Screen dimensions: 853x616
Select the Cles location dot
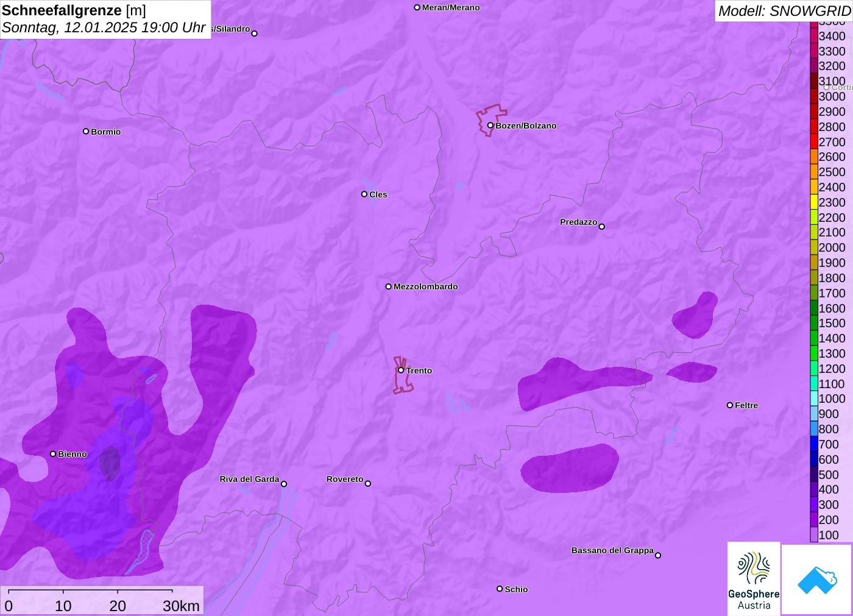[x=364, y=194]
